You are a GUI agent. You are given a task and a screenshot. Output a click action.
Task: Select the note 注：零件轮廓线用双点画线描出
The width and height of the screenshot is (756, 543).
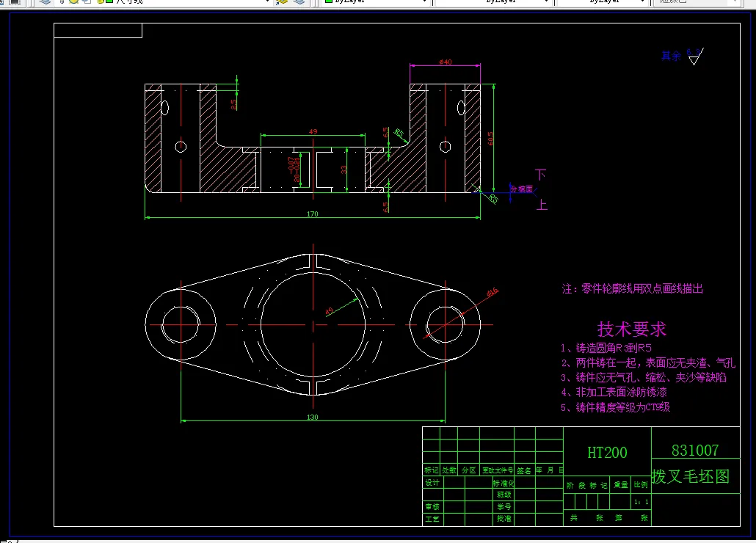click(632, 288)
